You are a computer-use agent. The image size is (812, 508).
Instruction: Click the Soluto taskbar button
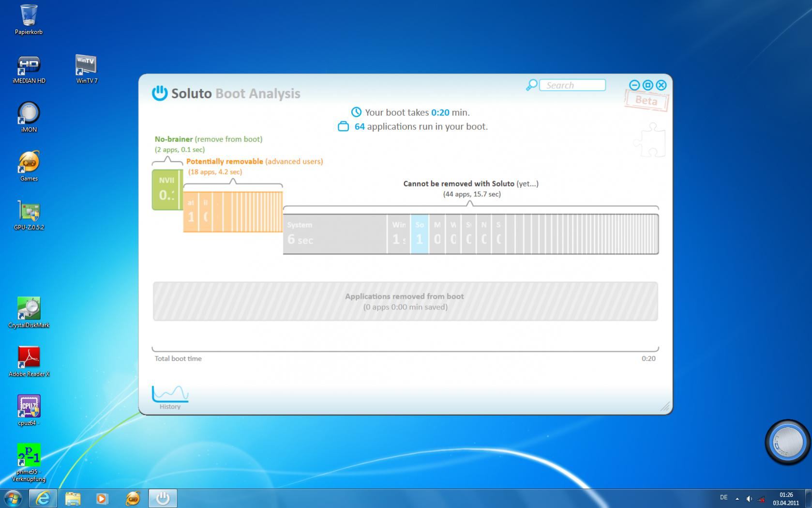point(163,498)
